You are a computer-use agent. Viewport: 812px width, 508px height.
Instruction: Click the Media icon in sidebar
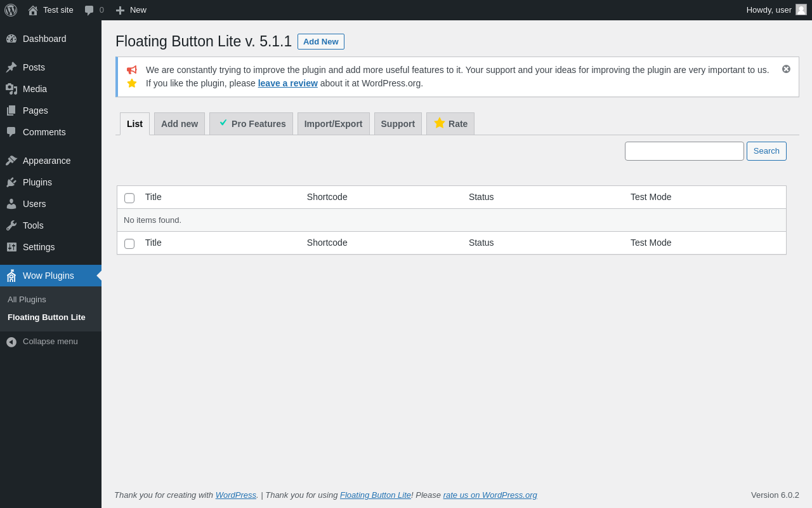click(x=11, y=89)
